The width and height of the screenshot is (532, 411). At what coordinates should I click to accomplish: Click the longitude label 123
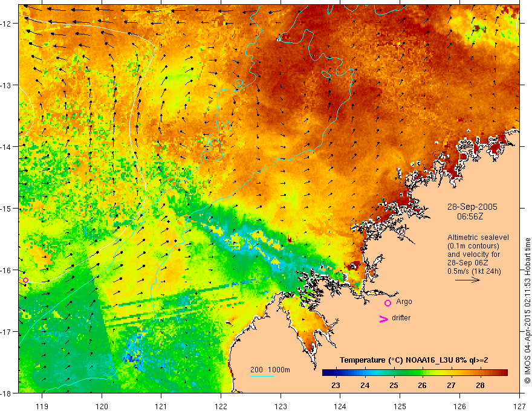point(281,406)
